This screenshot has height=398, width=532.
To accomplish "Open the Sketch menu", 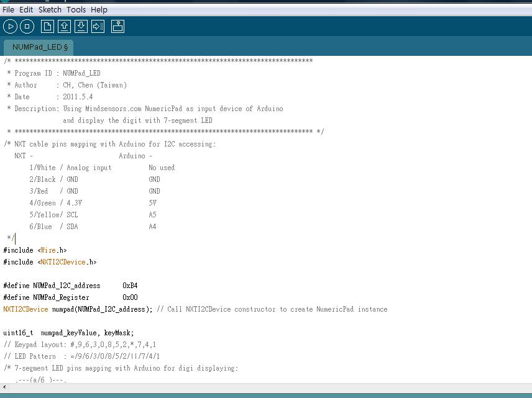I will 50,10.
